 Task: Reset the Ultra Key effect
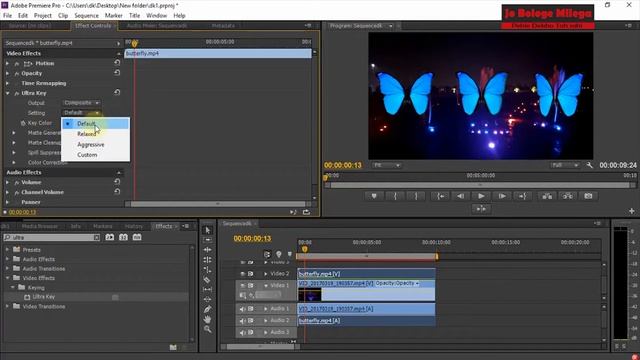click(x=117, y=93)
